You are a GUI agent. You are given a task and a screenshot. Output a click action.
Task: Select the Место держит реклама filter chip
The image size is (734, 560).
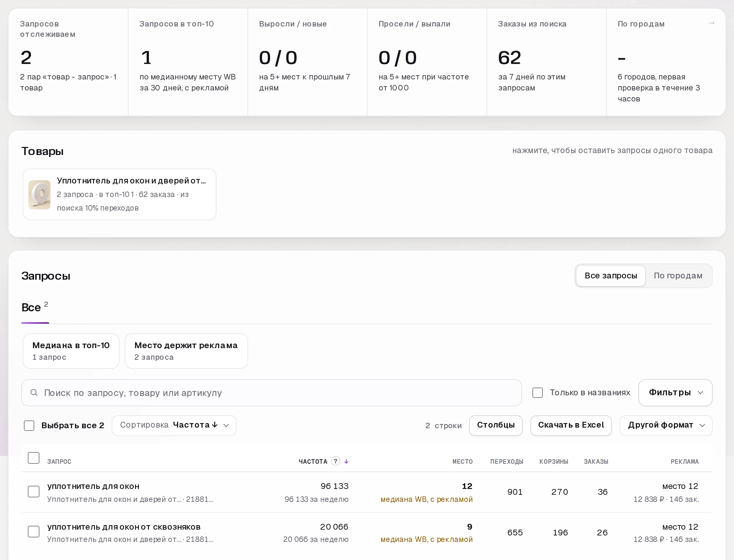click(x=186, y=351)
